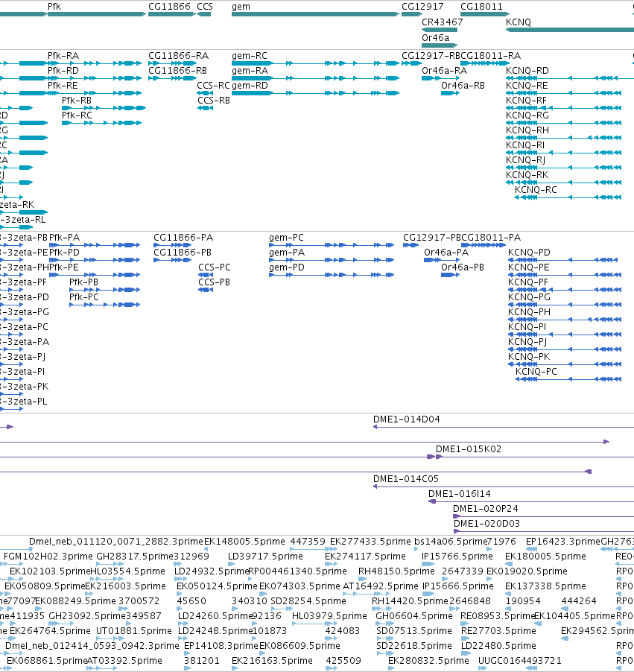The height and width of the screenshot is (672, 634).
Task: Click the gem-RC transcript label
Action: 250,56
